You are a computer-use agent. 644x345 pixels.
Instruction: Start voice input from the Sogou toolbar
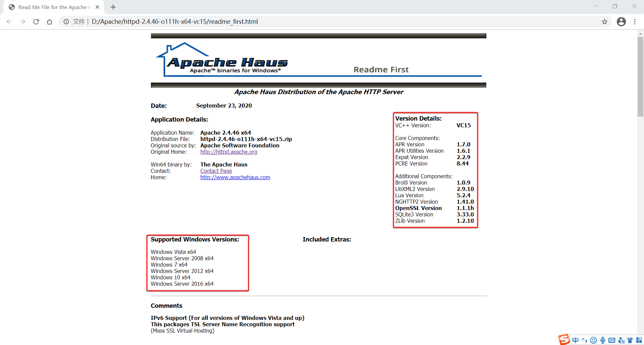click(603, 340)
